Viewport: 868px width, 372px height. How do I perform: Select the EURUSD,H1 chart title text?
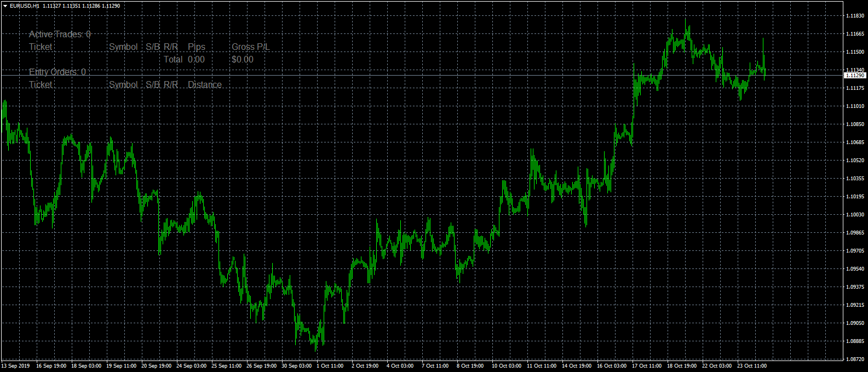coord(24,5)
